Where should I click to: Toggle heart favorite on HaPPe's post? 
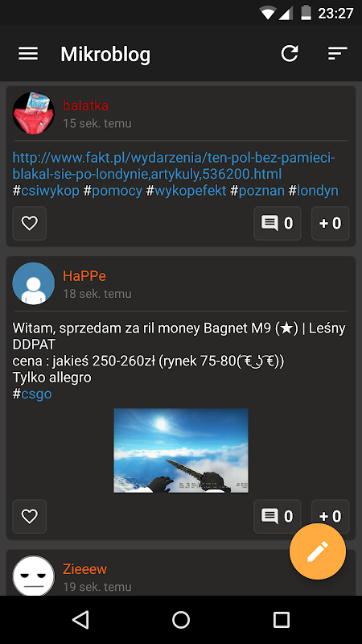pyautogui.click(x=30, y=516)
